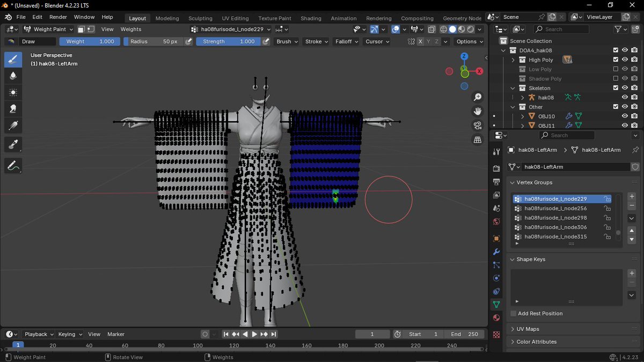The height and width of the screenshot is (362, 644).
Task: Expand the High Poly collection
Action: pos(513,60)
